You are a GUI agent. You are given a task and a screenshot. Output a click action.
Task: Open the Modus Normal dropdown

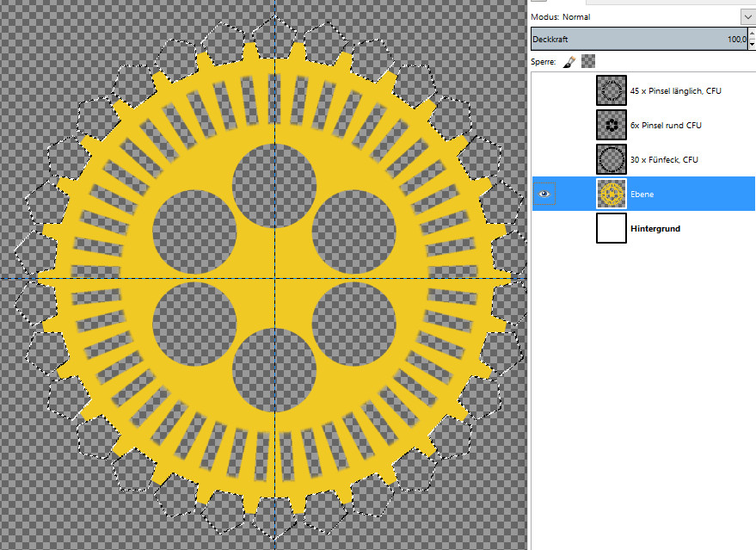747,17
